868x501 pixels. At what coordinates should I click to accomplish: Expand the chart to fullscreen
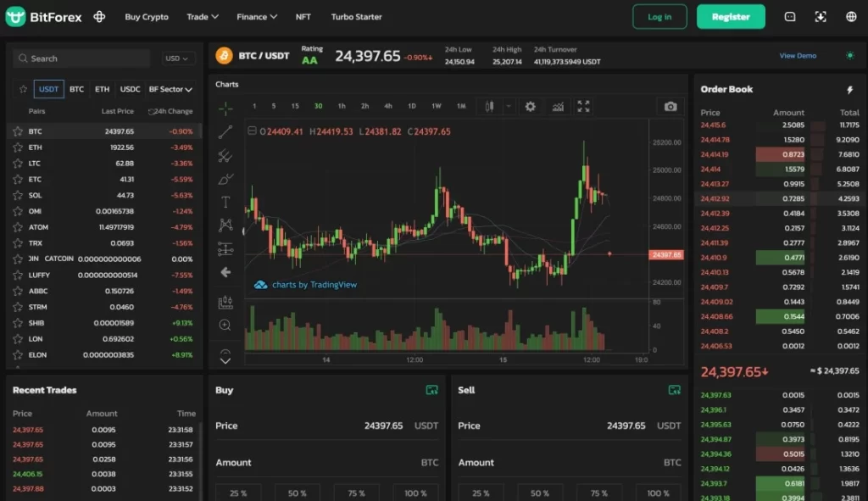tap(583, 107)
